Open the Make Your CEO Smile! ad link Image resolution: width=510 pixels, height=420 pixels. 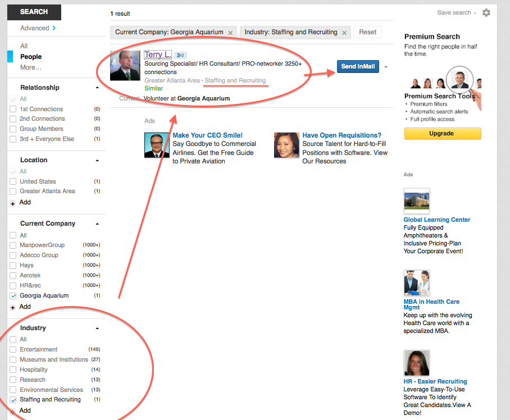pyautogui.click(x=207, y=135)
